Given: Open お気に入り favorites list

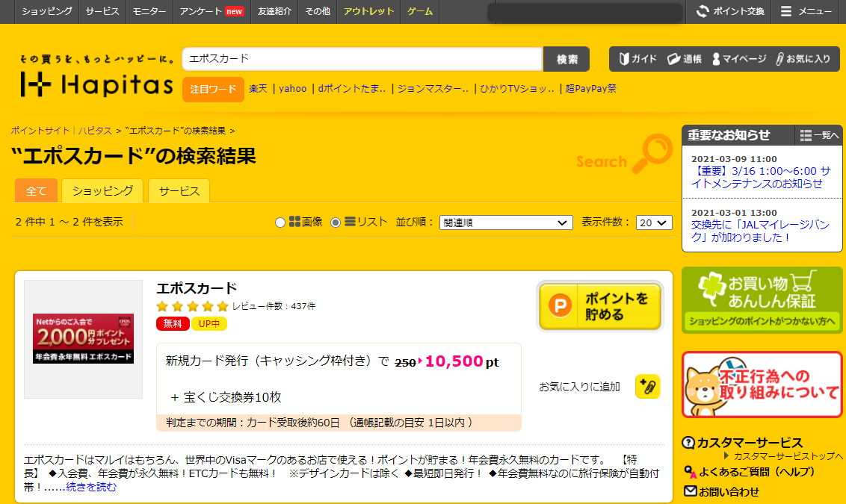Looking at the screenshot, I should coord(803,59).
